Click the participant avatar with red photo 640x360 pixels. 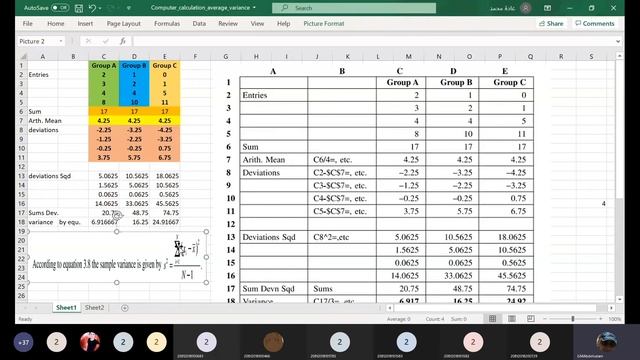click(x=90, y=342)
